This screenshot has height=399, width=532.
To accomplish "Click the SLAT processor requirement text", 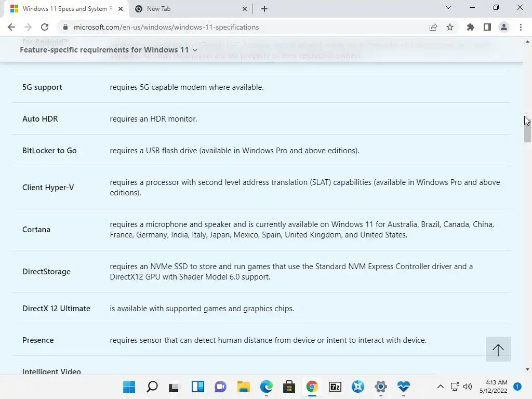I will [304, 187].
